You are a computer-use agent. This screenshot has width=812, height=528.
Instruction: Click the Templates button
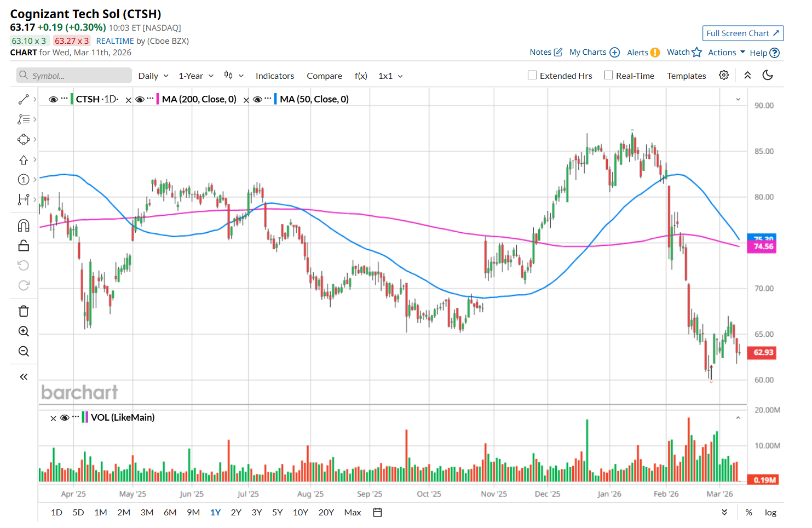(686, 76)
